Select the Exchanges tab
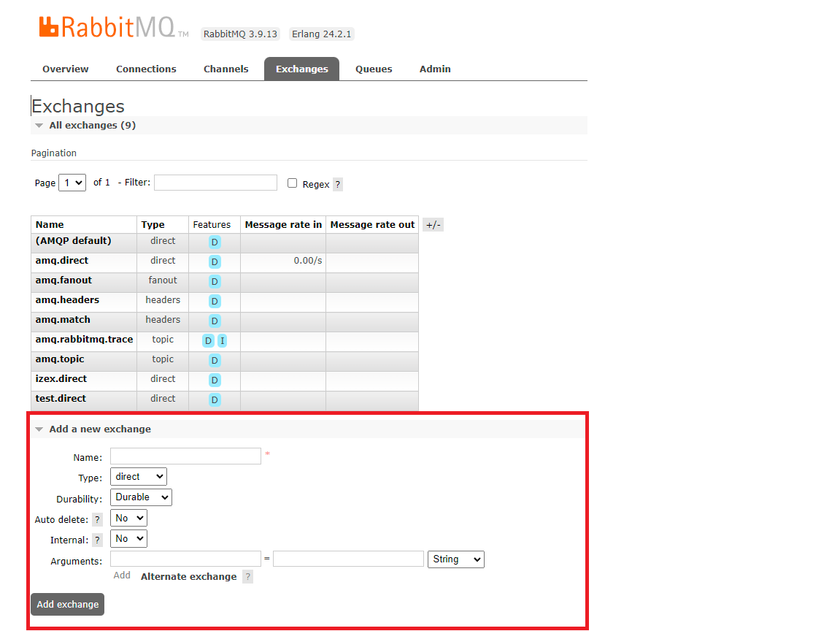The height and width of the screenshot is (631, 840). (x=301, y=69)
